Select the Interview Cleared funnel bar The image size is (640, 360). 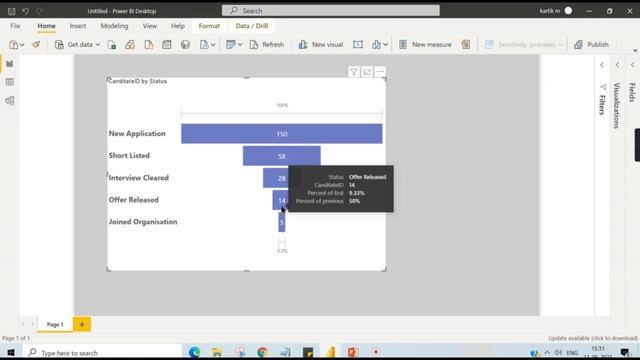276,178
